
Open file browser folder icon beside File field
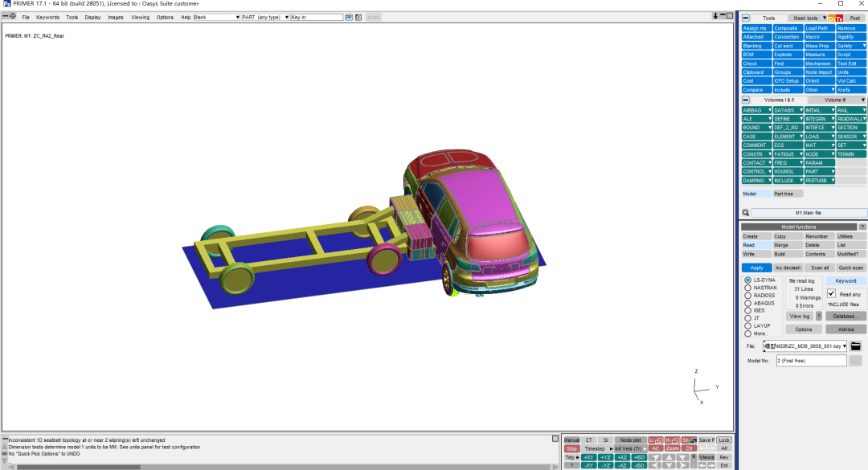pyautogui.click(x=856, y=345)
